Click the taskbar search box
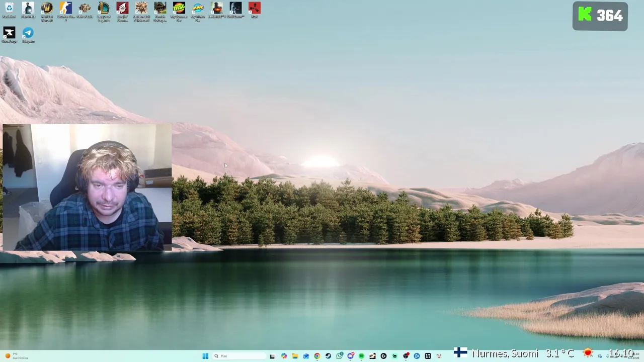644x362 pixels. [239, 356]
